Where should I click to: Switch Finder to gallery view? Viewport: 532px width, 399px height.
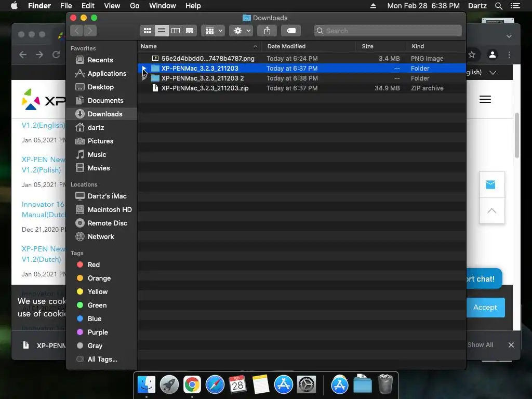[190, 31]
